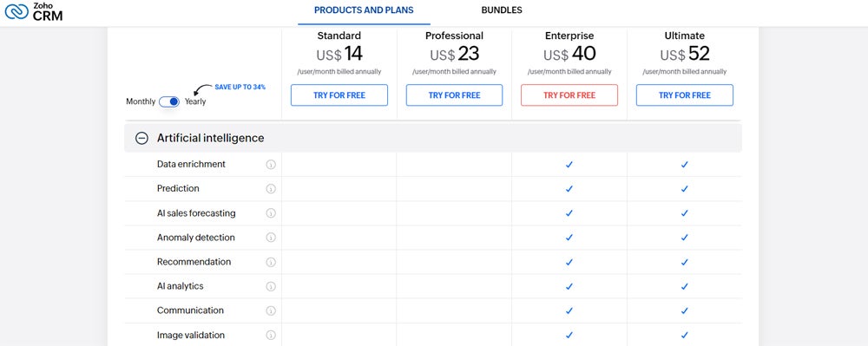
Task: Click the US$ 52 Ultimate price
Action: [x=685, y=54]
